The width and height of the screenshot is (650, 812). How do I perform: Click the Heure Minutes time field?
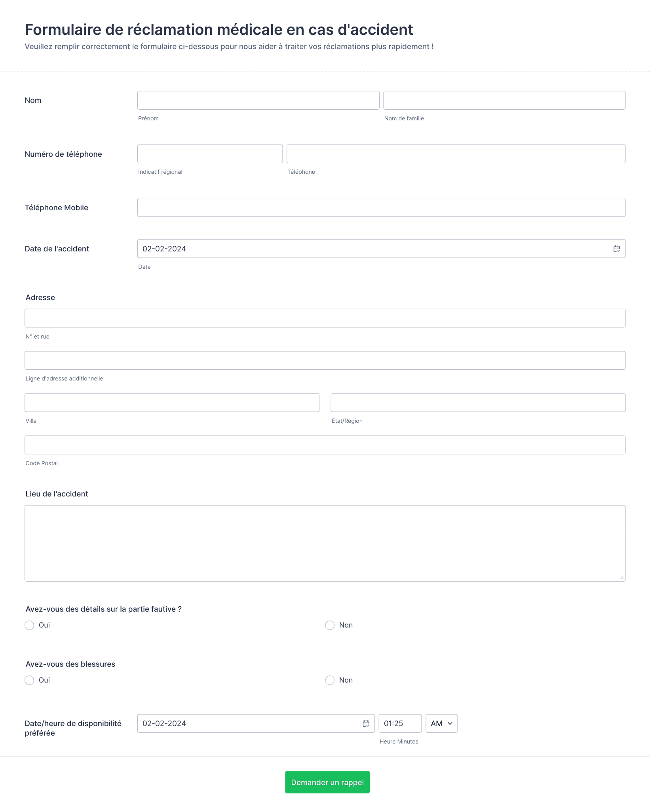click(400, 723)
